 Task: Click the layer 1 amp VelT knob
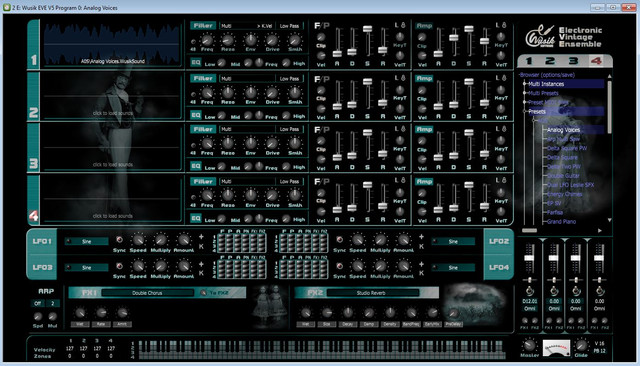[501, 55]
